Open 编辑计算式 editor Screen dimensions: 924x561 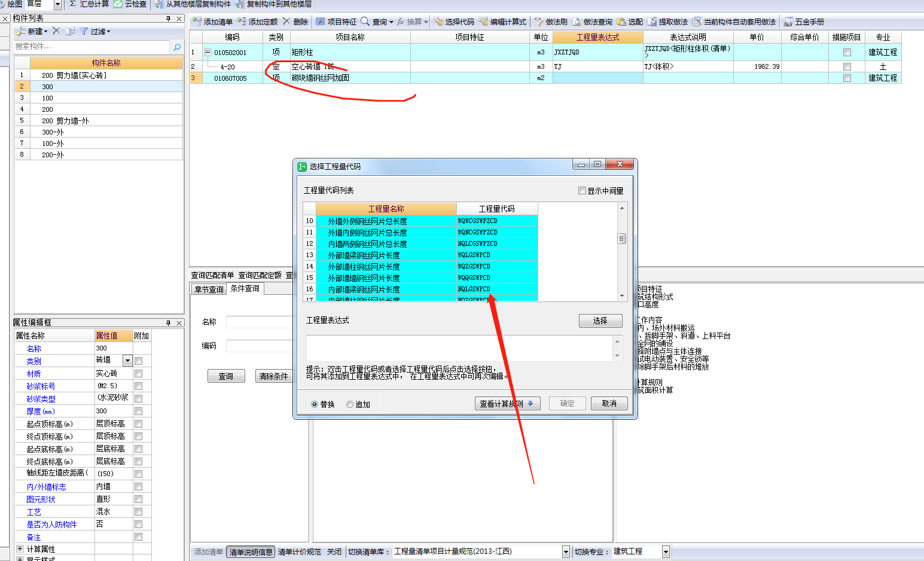(x=502, y=22)
